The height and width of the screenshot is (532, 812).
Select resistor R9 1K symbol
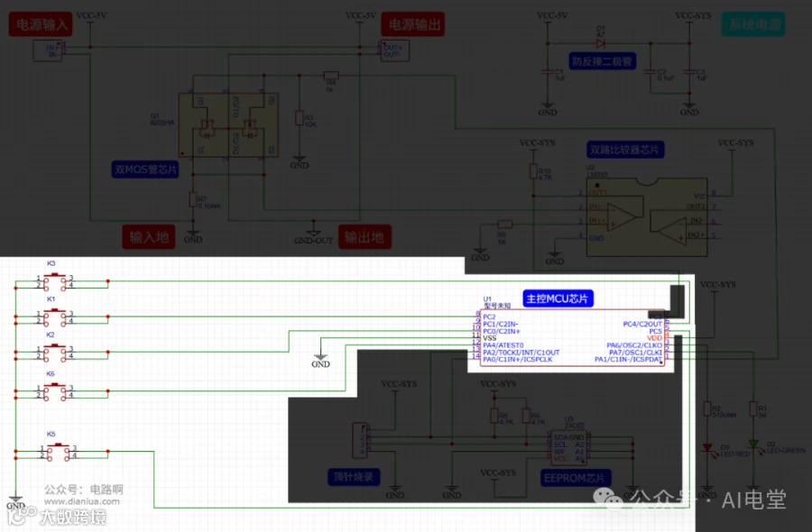click(505, 225)
